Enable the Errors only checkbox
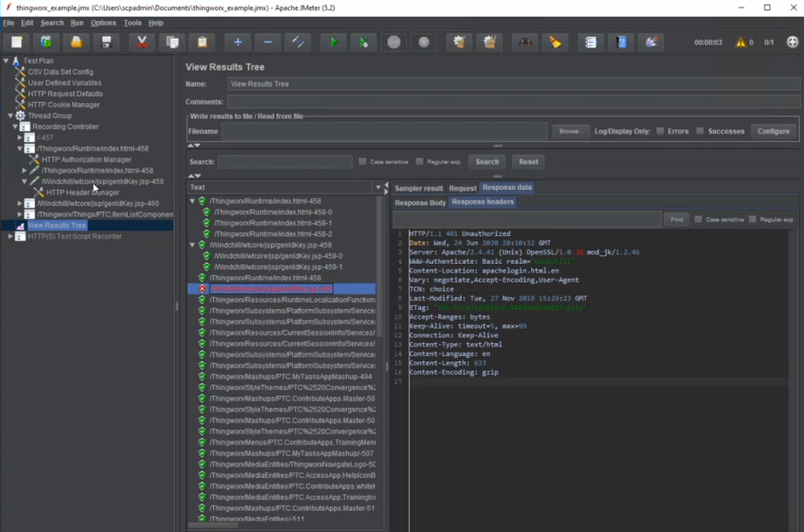This screenshot has width=804, height=532. pyautogui.click(x=660, y=131)
